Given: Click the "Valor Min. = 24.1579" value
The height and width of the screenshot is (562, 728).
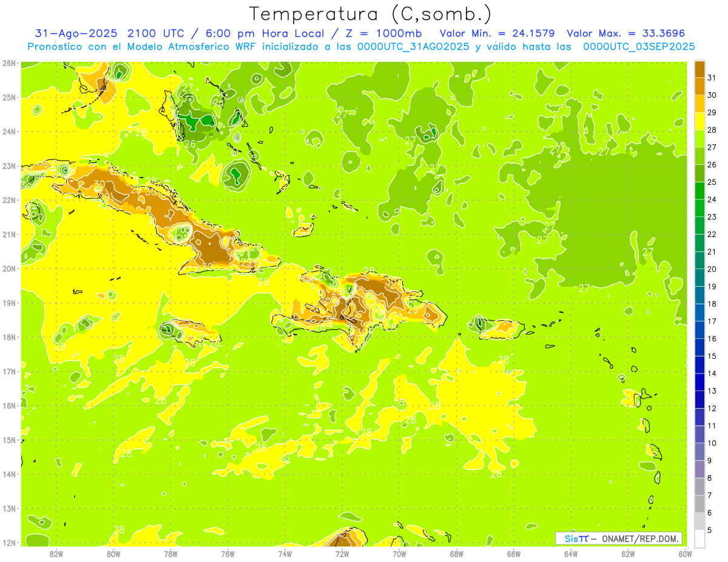Looking at the screenshot, I should (497, 33).
